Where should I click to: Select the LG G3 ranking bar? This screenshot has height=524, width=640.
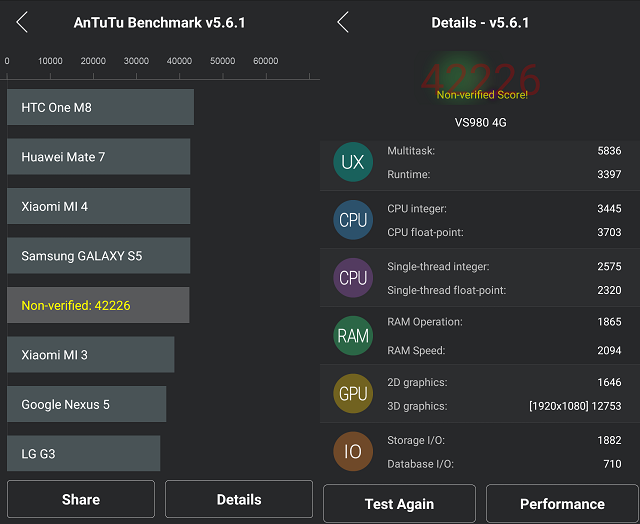coord(83,453)
